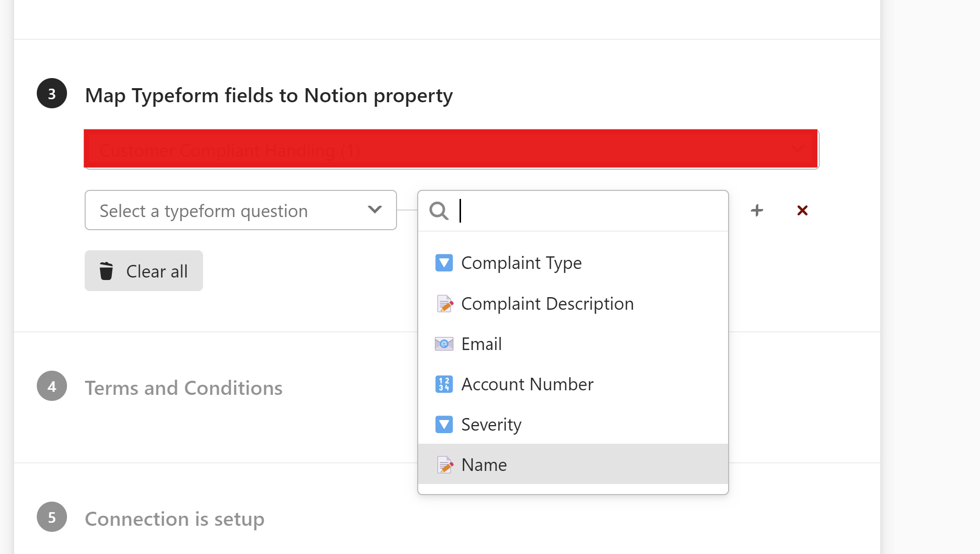
Task: Open step 4 Terms and Conditions
Action: click(183, 388)
